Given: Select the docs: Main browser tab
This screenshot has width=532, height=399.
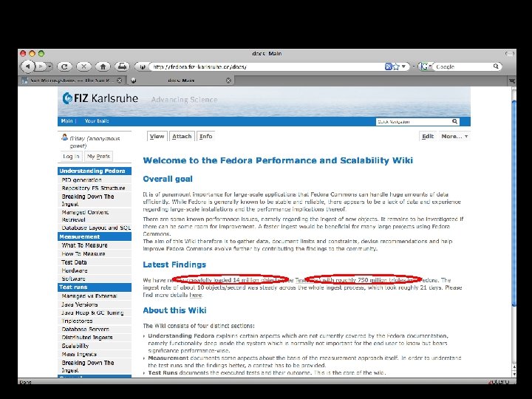Looking at the screenshot, I should 181,81.
